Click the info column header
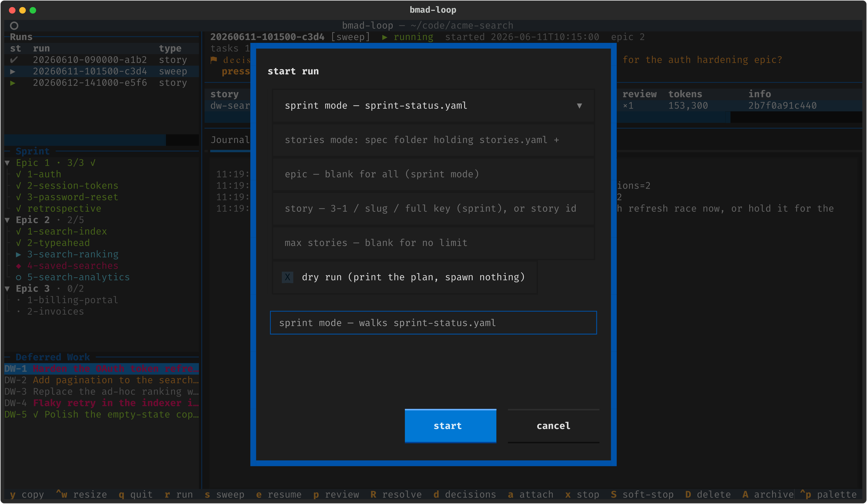 click(759, 94)
